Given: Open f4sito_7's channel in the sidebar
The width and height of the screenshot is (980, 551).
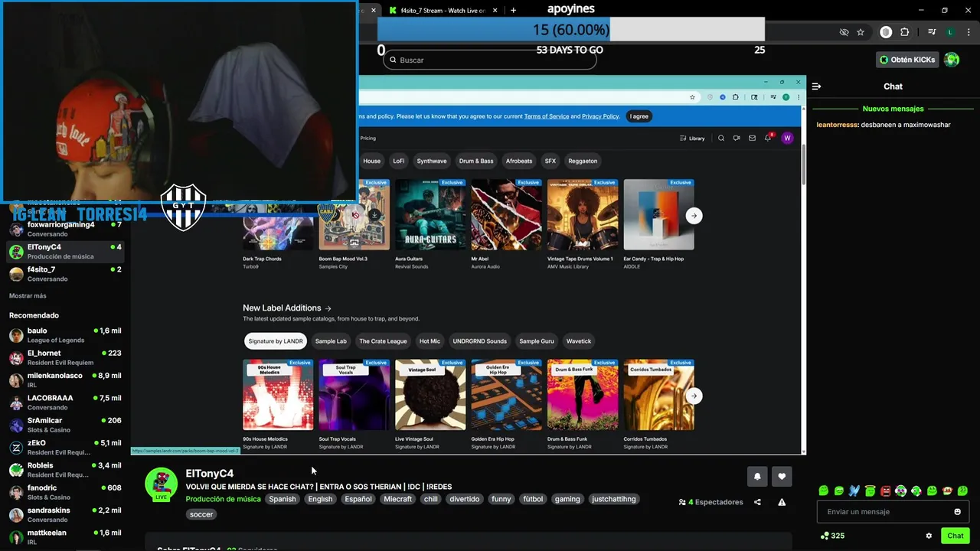Looking at the screenshot, I should click(x=65, y=274).
